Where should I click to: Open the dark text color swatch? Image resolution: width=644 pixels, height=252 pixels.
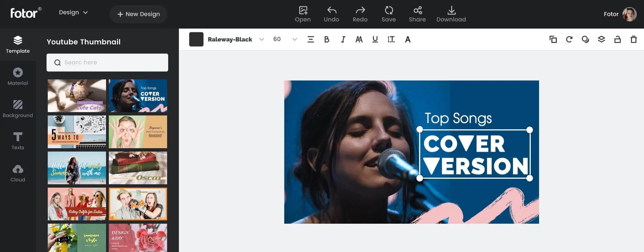(196, 39)
